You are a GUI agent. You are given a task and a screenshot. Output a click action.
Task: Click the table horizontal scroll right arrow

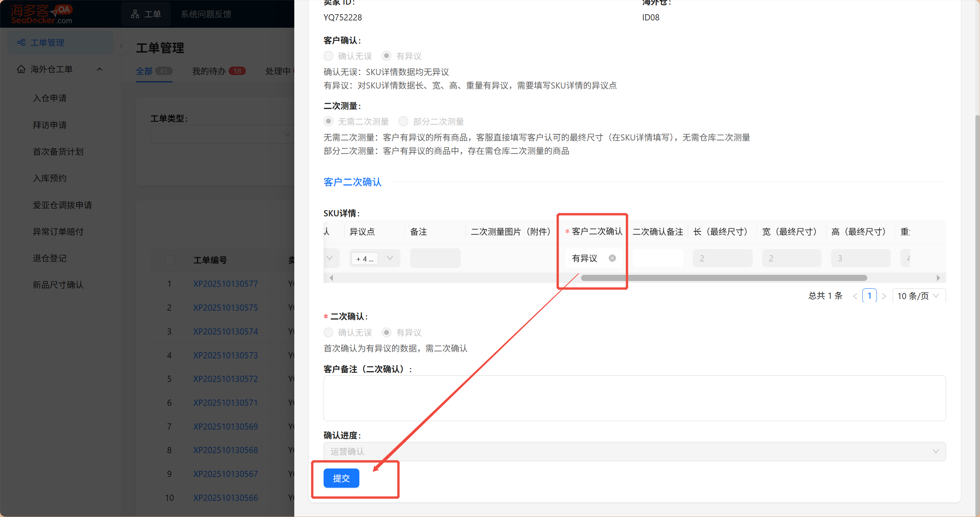click(938, 278)
